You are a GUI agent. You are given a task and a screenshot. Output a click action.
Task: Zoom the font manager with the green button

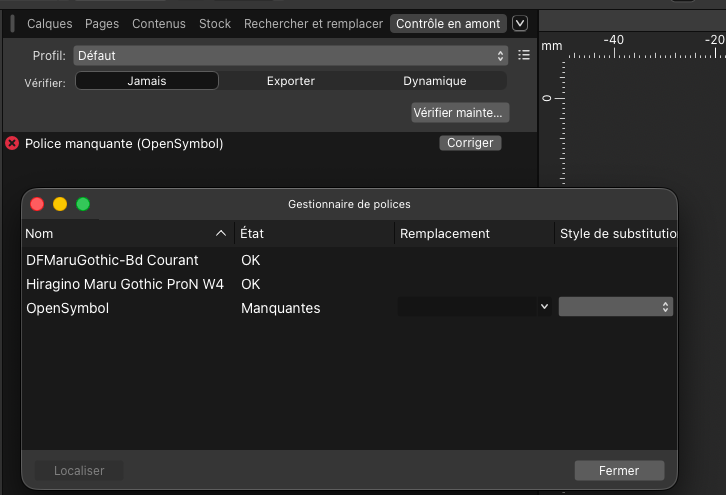[x=83, y=204]
